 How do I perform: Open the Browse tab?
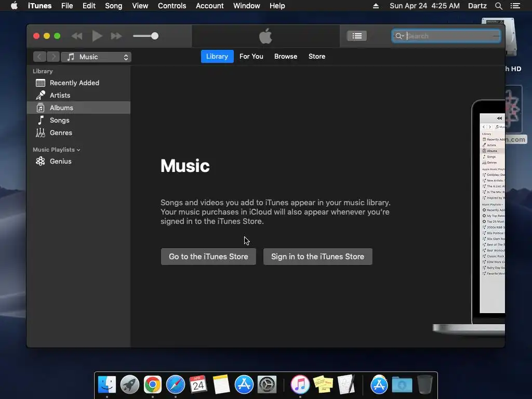[286, 56]
